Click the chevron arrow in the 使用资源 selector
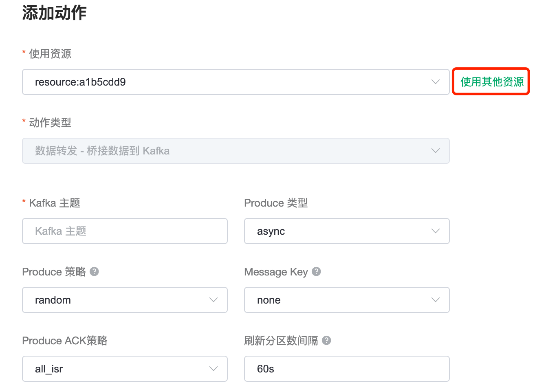Screen dimensions: 546x392 click(435, 82)
